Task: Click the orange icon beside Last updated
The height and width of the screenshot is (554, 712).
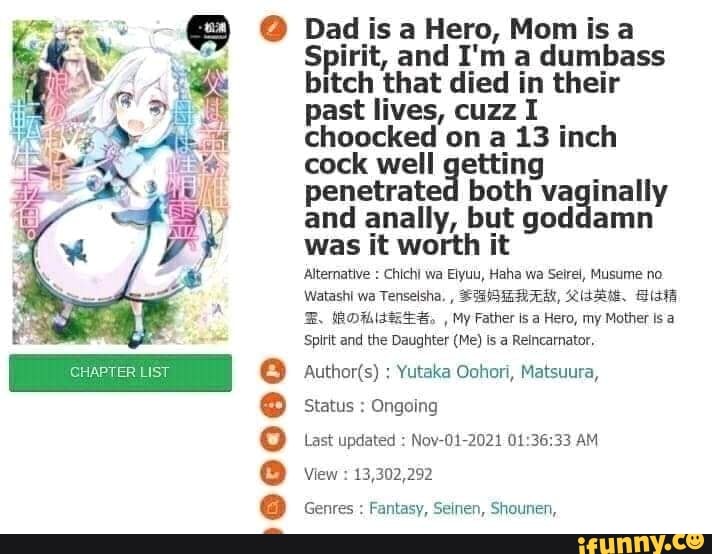Action: coord(273,439)
